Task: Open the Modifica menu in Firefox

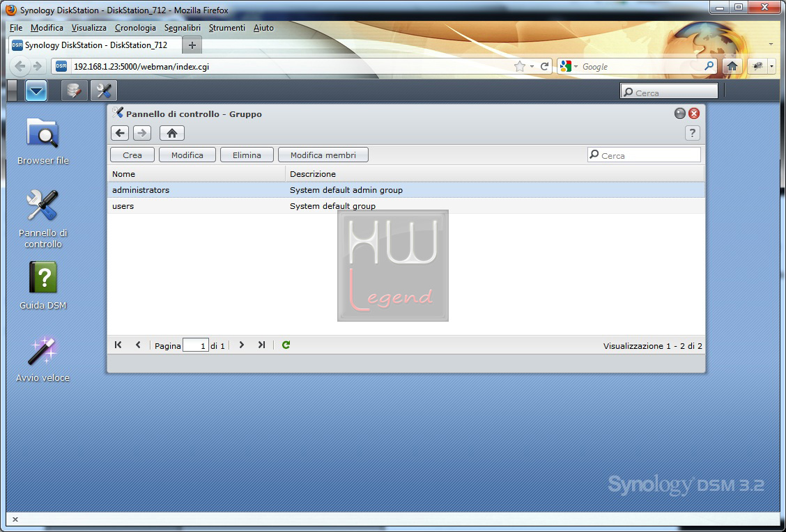Action: (47, 28)
